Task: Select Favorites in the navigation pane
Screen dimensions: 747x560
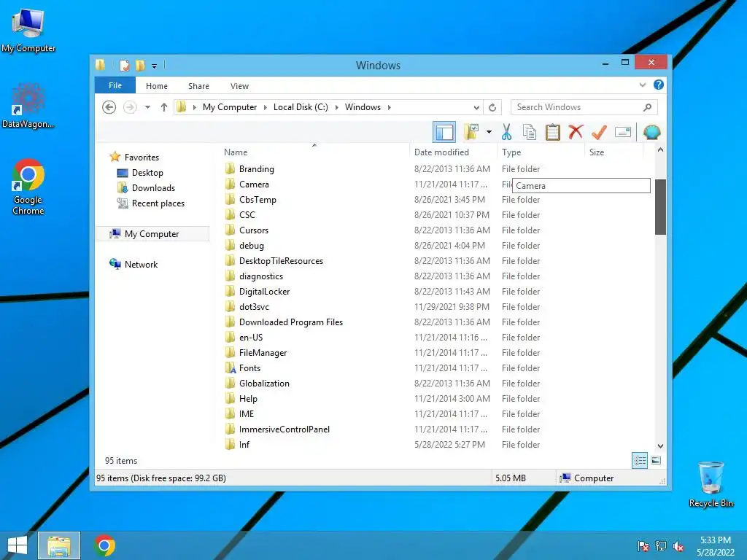Action: coord(142,157)
